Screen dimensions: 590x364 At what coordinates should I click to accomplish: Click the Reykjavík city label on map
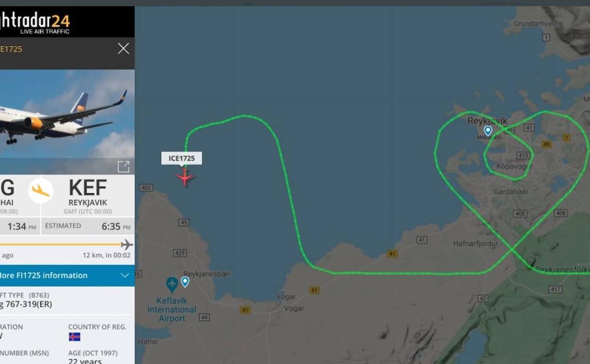(487, 121)
